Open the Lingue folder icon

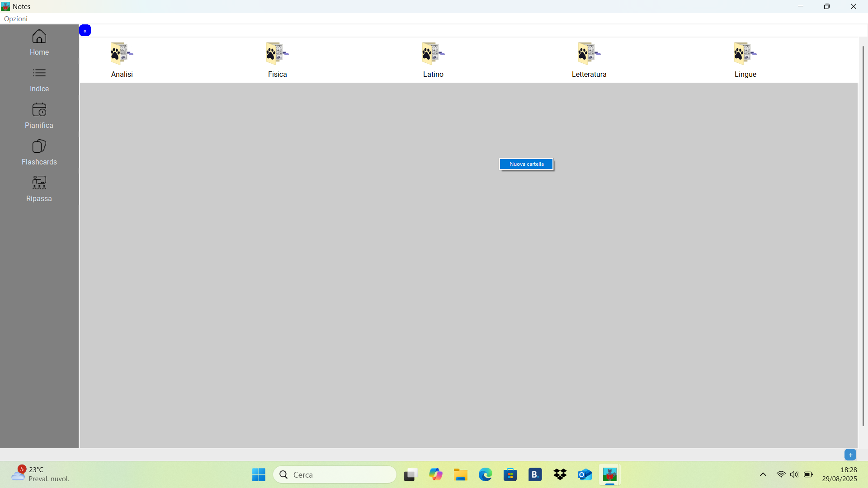tap(745, 54)
